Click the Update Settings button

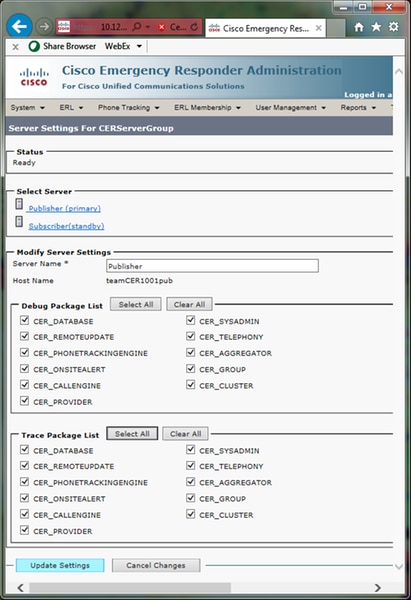click(60, 565)
